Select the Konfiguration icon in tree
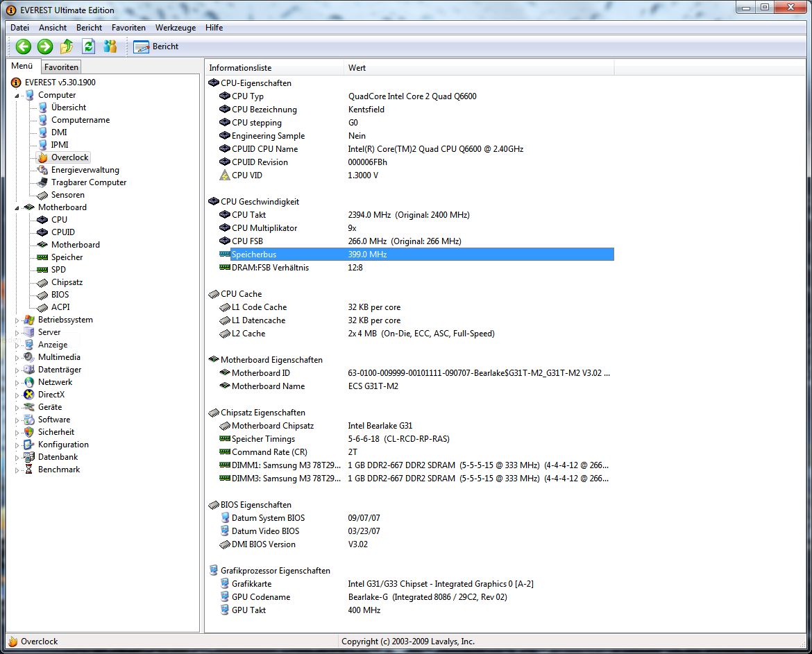The image size is (812, 654). tap(30, 445)
